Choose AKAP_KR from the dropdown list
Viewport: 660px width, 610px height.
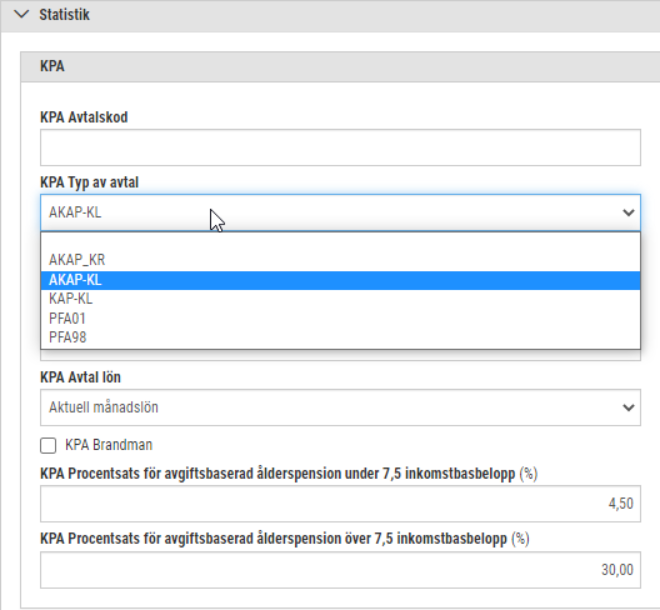pyautogui.click(x=340, y=260)
